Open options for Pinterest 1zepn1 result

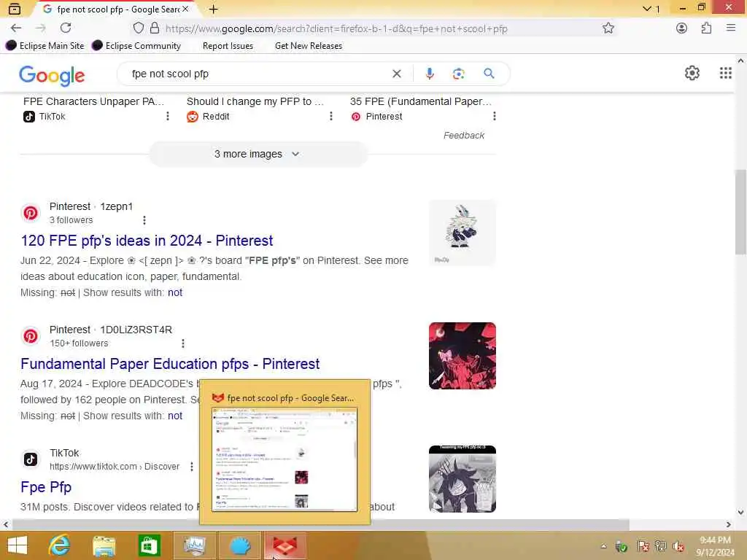pyautogui.click(x=144, y=220)
